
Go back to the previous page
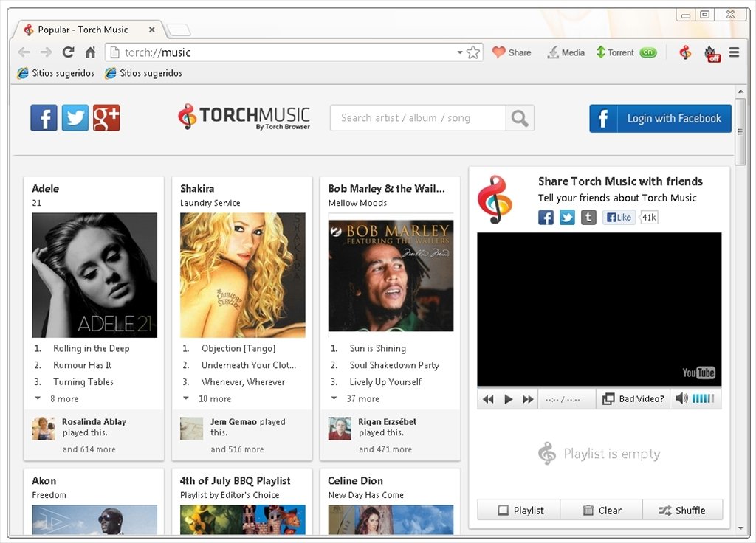(x=24, y=52)
